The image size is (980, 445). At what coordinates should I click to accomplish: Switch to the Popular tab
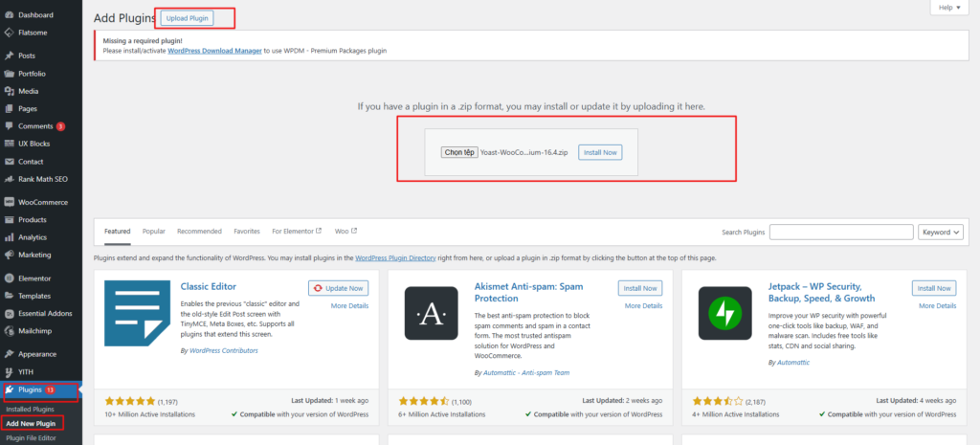point(154,232)
